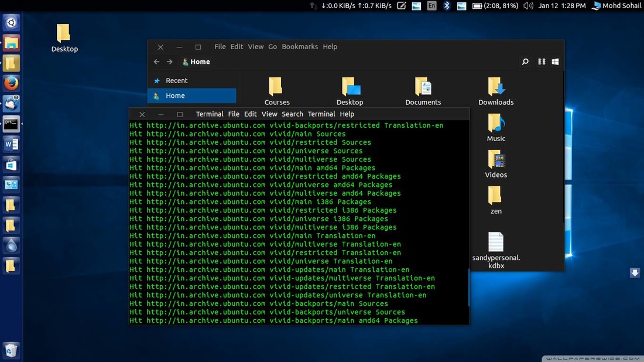Open the file manager File menu
Screen dimensions: 644x362
tap(220, 46)
